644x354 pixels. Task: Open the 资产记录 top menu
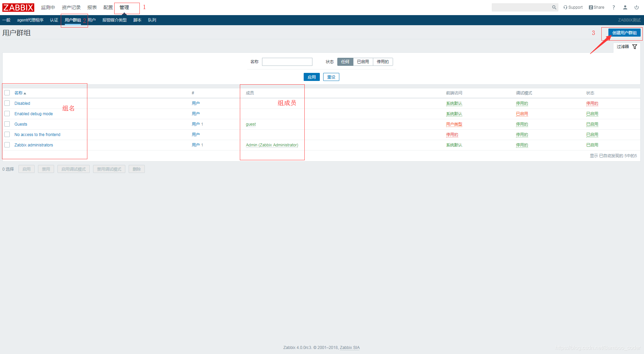(71, 7)
